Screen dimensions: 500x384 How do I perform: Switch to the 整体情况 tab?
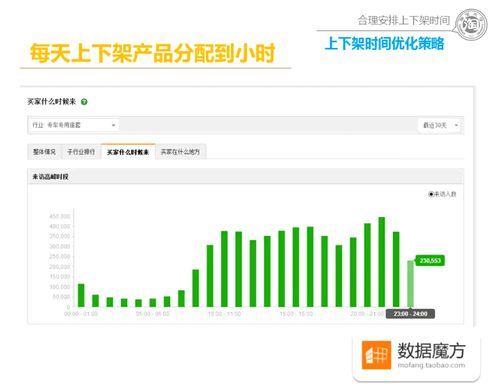(45, 152)
